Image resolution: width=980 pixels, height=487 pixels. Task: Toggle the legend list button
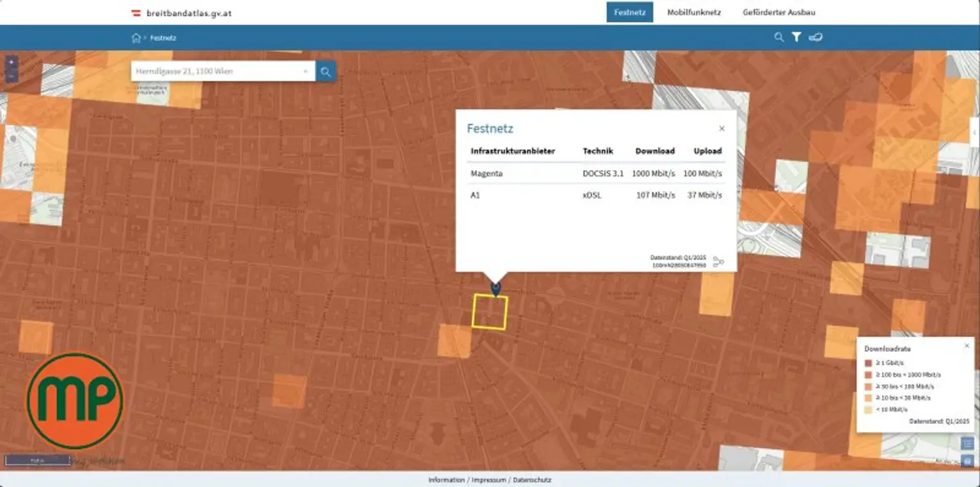coord(967,444)
